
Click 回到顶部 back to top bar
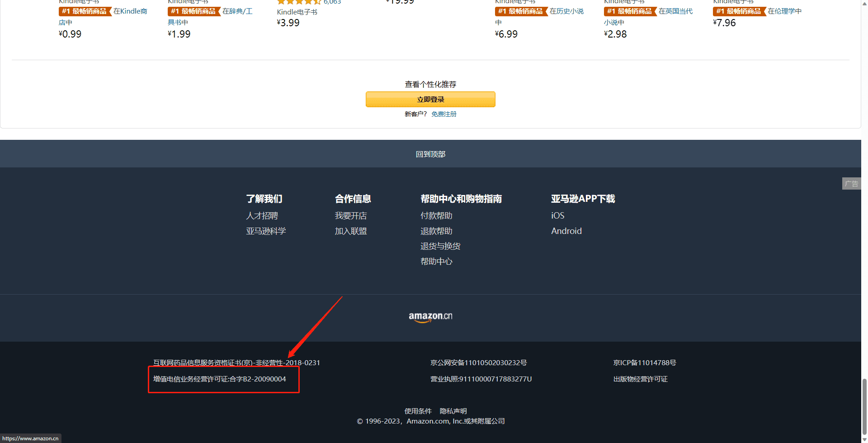pos(430,154)
